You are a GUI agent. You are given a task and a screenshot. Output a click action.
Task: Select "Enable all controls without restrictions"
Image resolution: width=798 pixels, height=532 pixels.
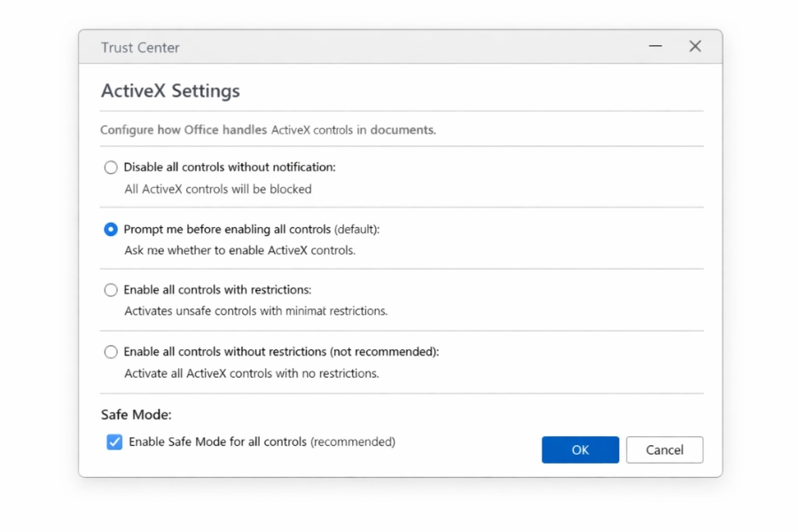click(x=111, y=351)
